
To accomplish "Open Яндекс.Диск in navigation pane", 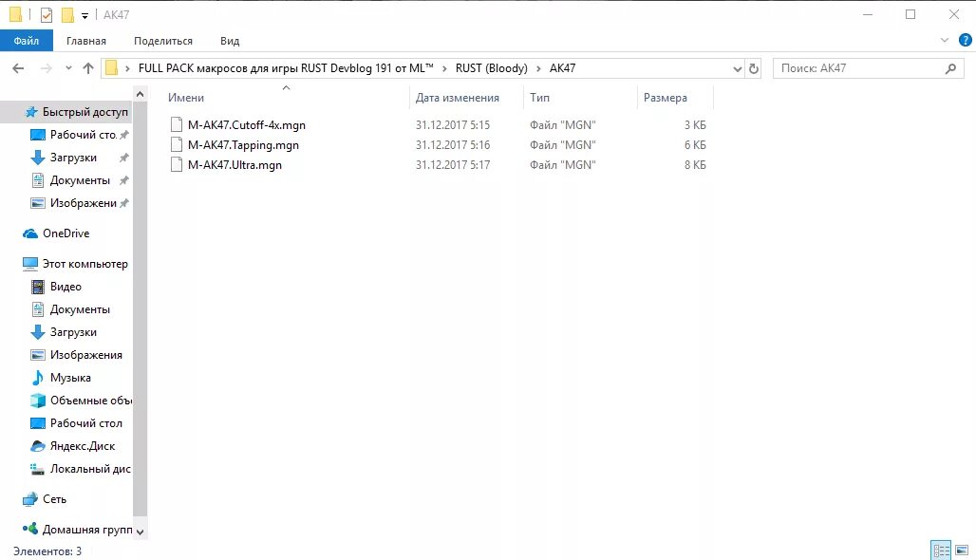I will tap(83, 446).
